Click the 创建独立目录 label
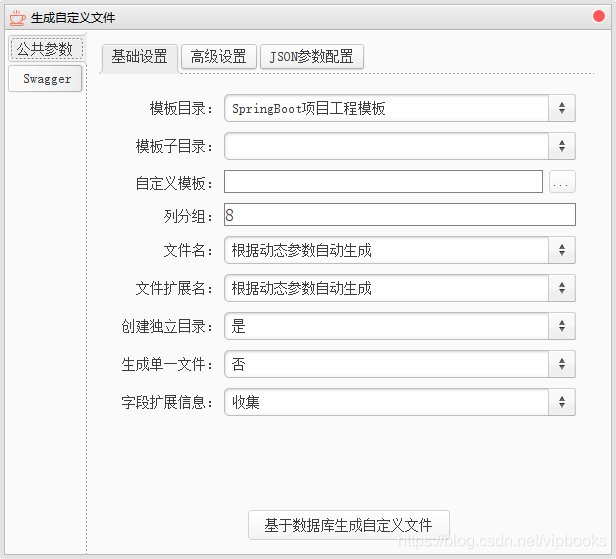Image resolution: width=616 pixels, height=559 pixels. pyautogui.click(x=167, y=326)
